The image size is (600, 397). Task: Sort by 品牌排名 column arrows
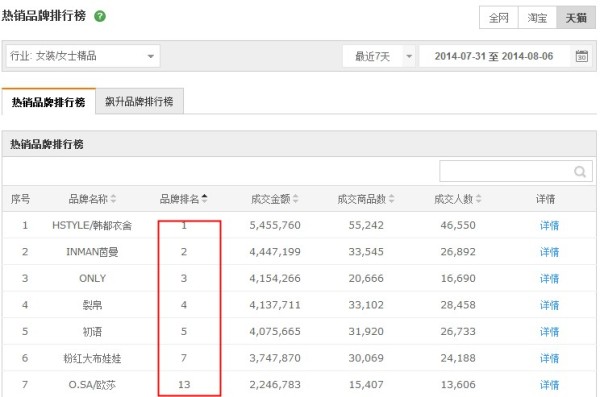pyautogui.click(x=204, y=198)
